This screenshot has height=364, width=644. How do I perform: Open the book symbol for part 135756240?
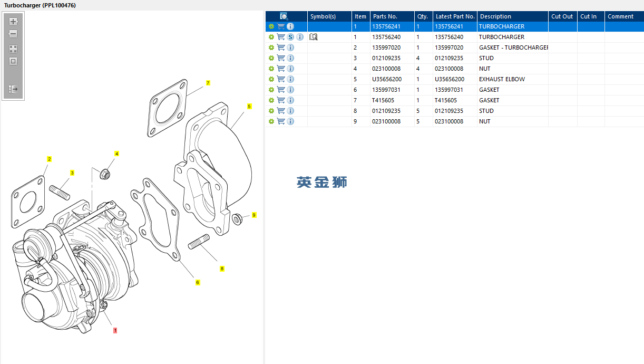[313, 37]
